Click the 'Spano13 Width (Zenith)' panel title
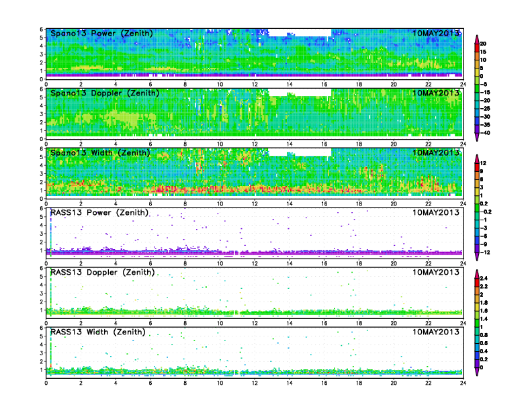This screenshot has height=411, width=532. pos(100,152)
